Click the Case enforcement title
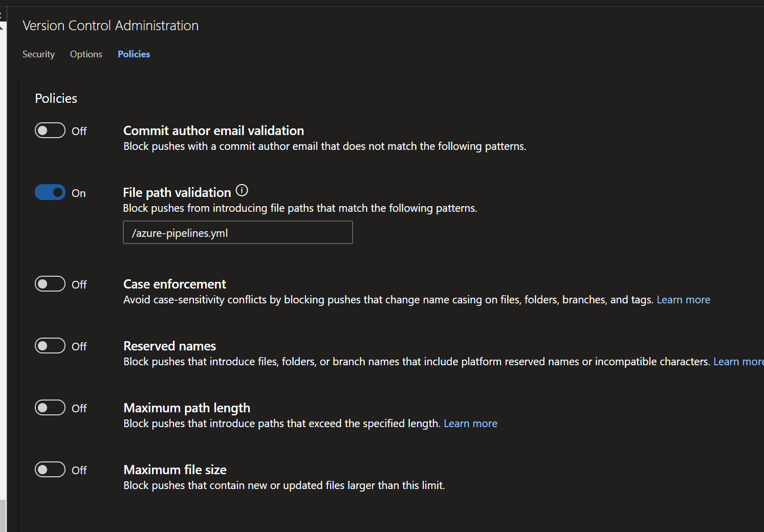This screenshot has height=532, width=764. pyautogui.click(x=174, y=284)
